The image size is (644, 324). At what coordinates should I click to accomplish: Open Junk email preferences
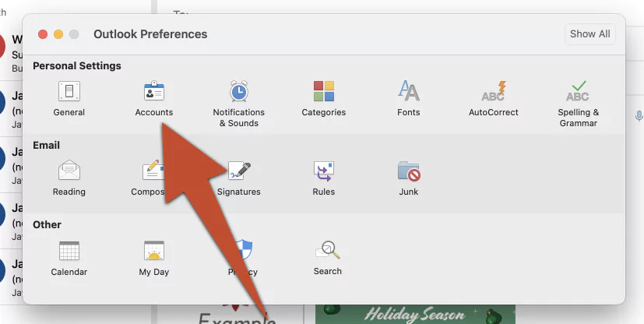coord(409,178)
